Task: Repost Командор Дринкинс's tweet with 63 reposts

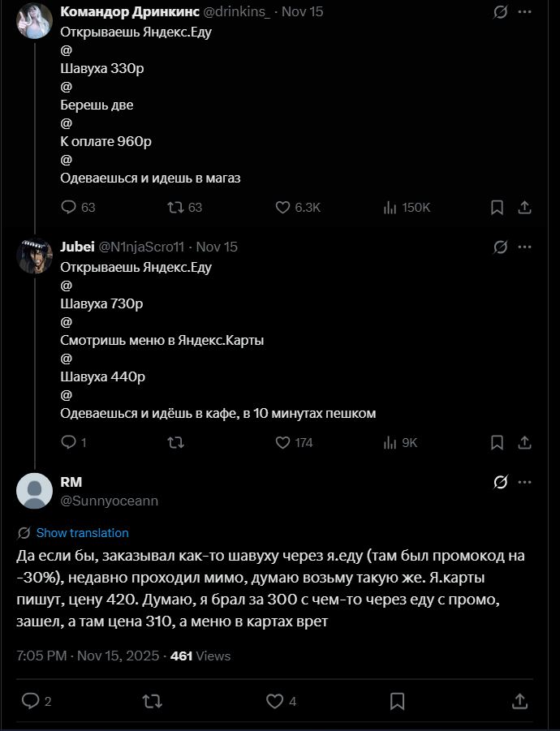Action: (174, 208)
